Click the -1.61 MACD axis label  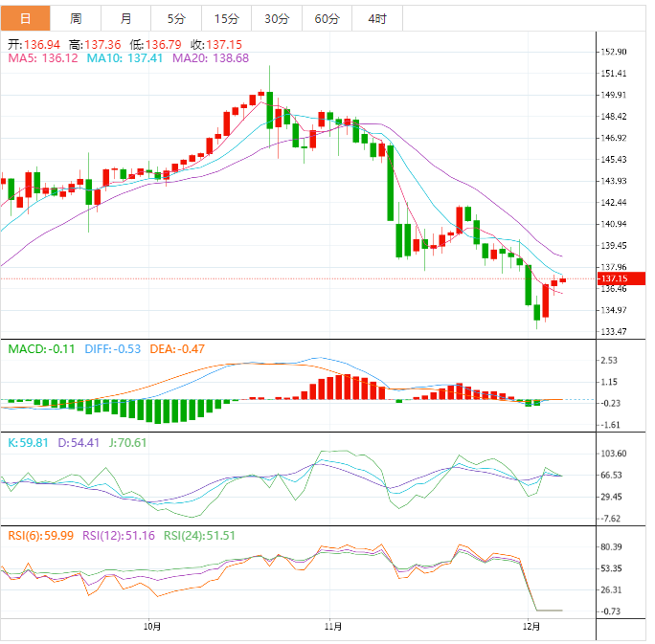[x=610, y=425]
